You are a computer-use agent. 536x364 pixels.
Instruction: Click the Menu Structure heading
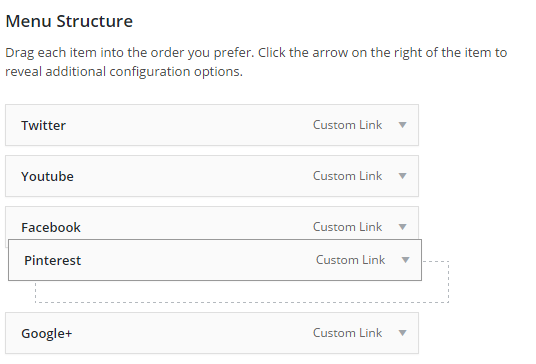[69, 21]
